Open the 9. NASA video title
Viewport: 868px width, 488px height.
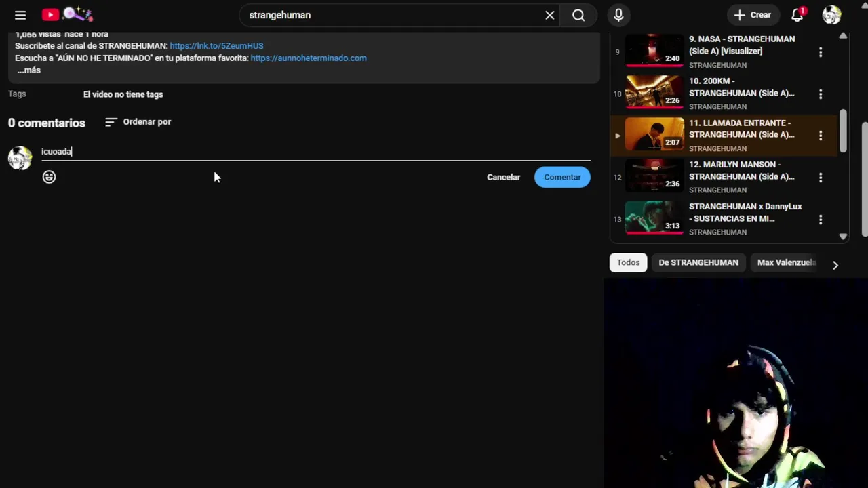[742, 45]
